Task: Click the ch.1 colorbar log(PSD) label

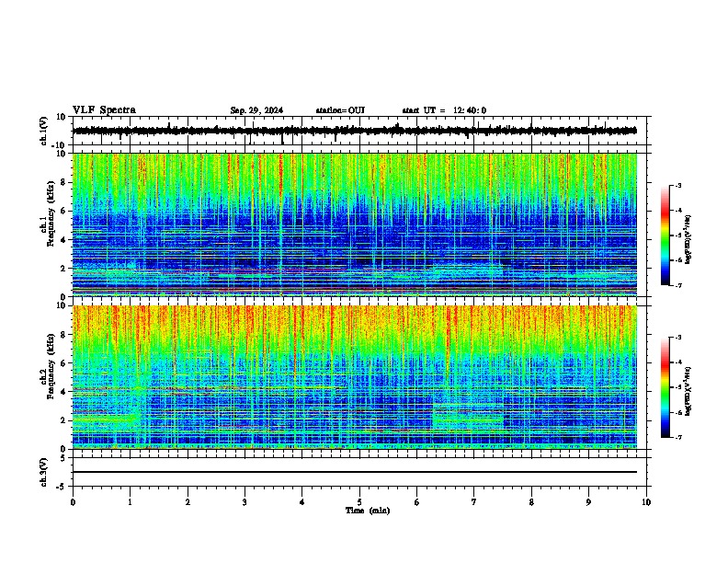Action: point(688,239)
